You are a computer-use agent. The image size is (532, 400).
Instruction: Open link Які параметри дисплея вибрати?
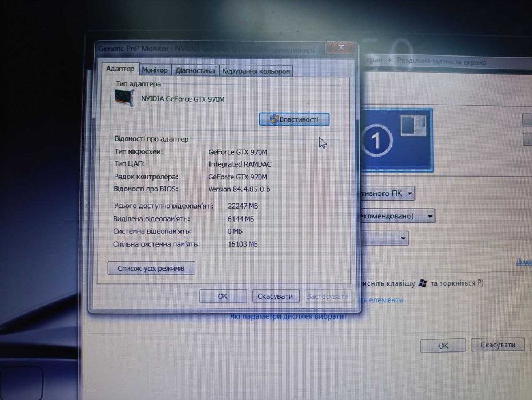[288, 317]
